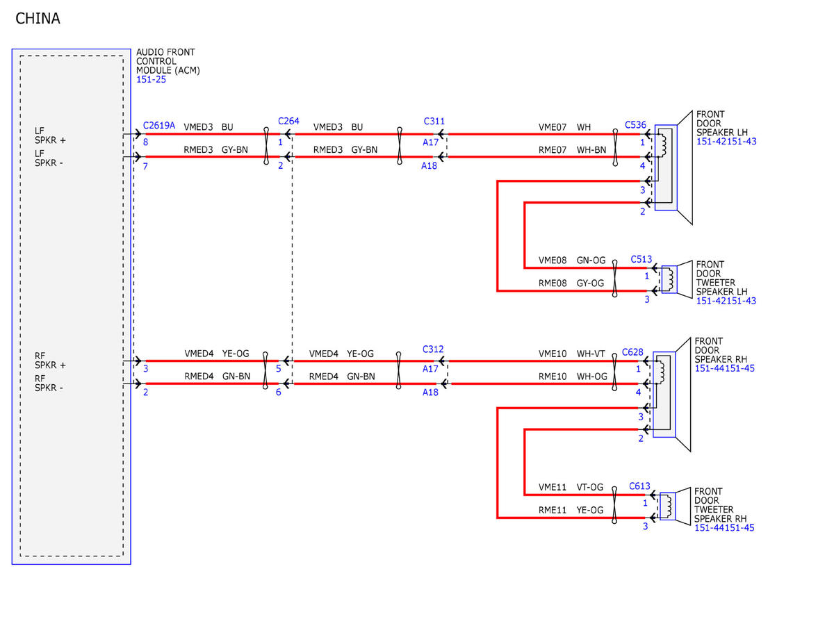Image resolution: width=834 pixels, height=644 pixels.
Task: Open the ACM 151-25 reference link
Action: [x=151, y=80]
